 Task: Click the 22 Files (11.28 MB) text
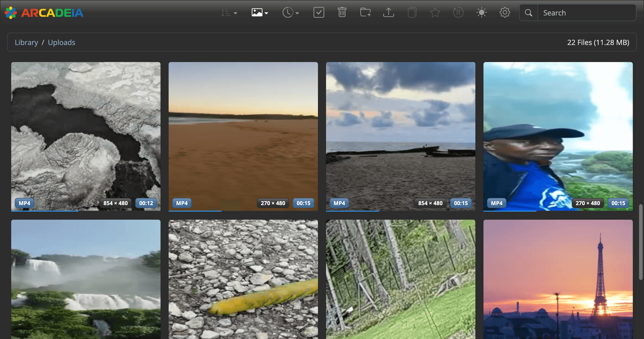pos(598,42)
